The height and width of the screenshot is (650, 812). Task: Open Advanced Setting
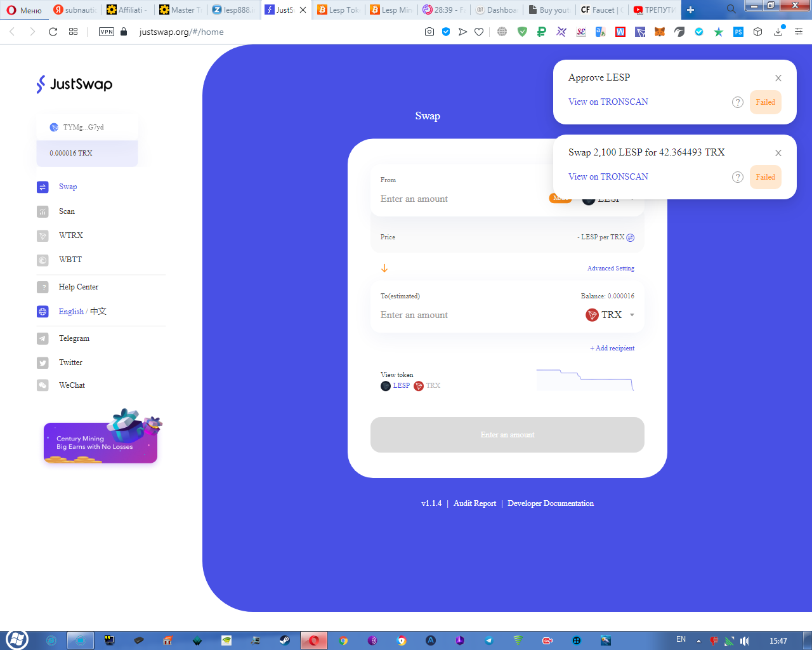[611, 269]
